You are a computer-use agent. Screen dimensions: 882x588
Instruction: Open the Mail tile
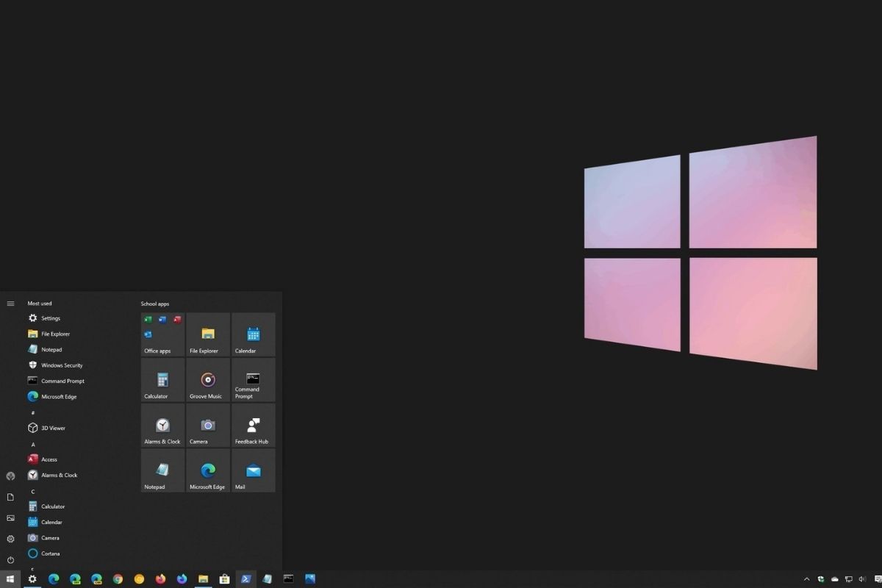tap(254, 470)
